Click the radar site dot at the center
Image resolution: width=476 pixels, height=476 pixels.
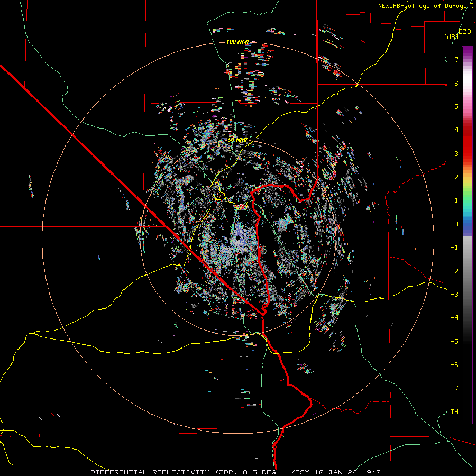point(238,238)
